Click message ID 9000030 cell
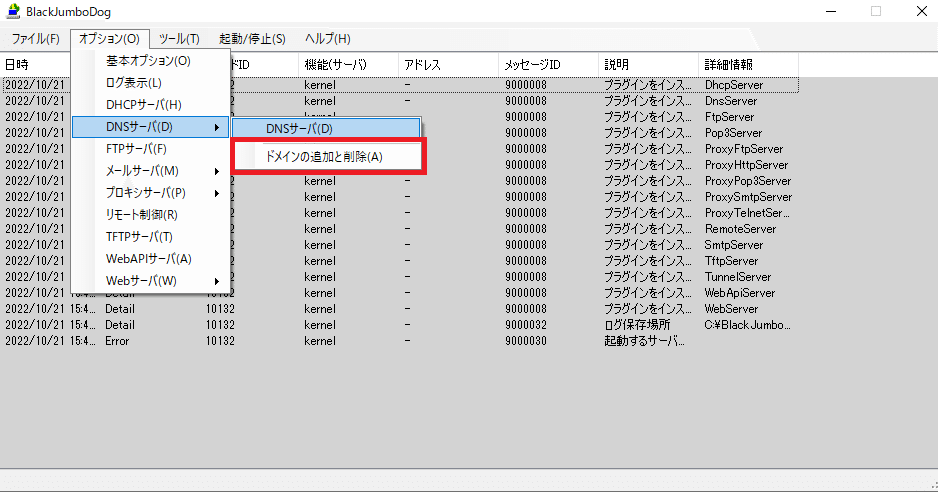The height and width of the screenshot is (492, 938). coord(526,341)
